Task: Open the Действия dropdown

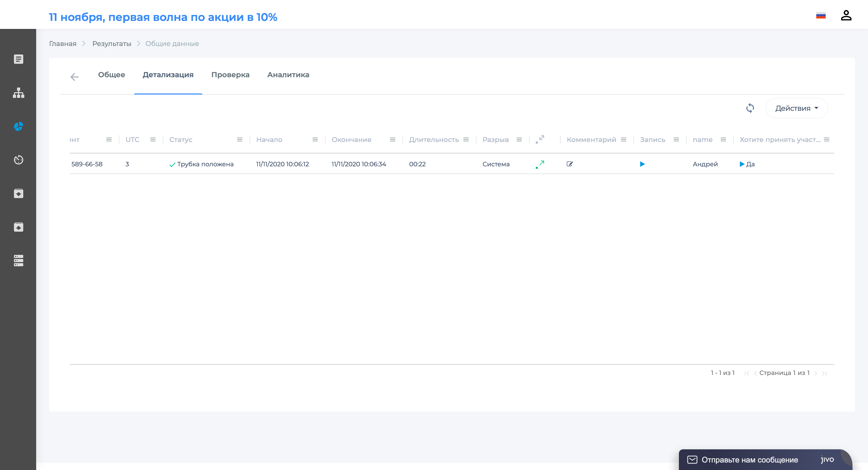Action: coord(796,108)
